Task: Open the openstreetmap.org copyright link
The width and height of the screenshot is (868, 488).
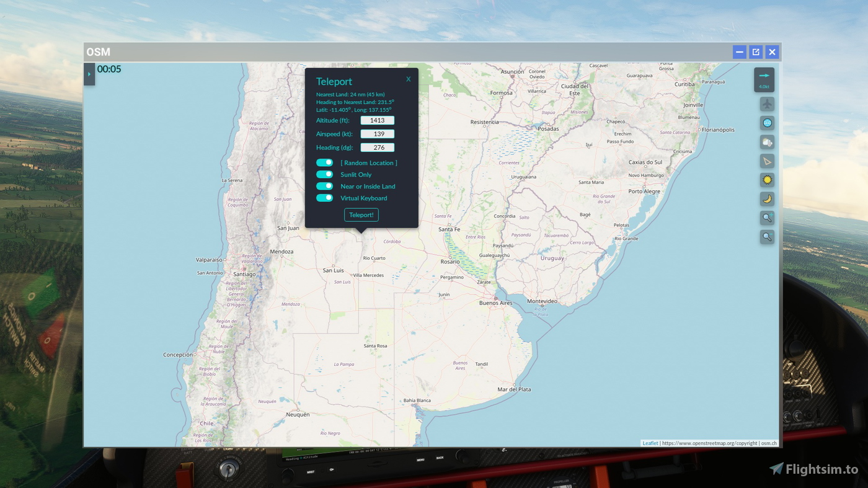Action: (709, 443)
